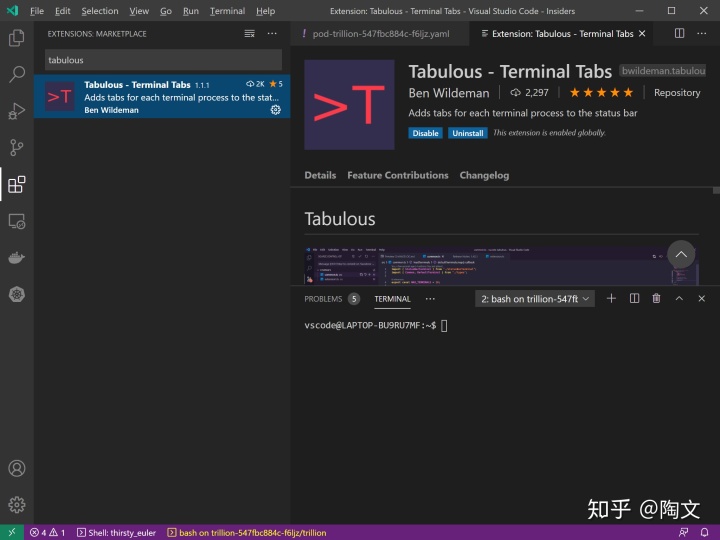Focus the extensions search box

(x=163, y=60)
